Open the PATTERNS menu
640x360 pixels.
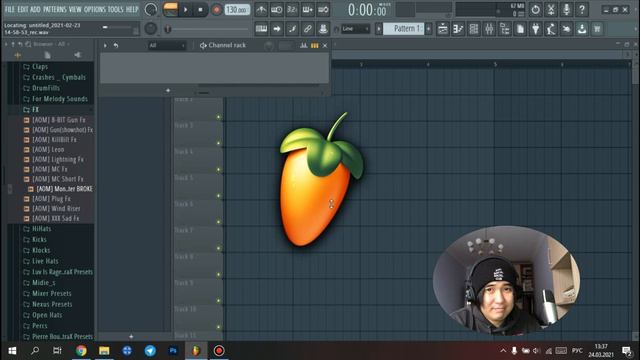point(54,9)
